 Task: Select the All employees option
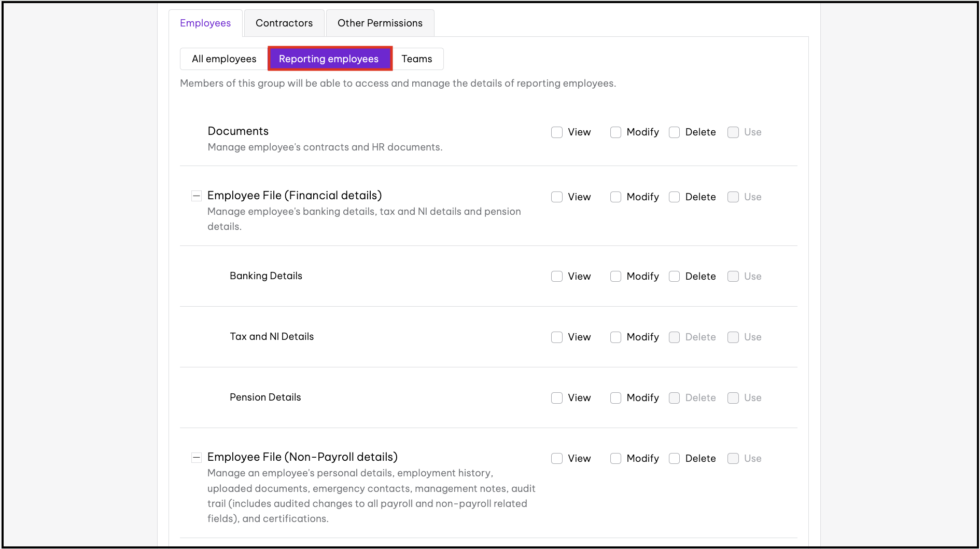tap(224, 59)
